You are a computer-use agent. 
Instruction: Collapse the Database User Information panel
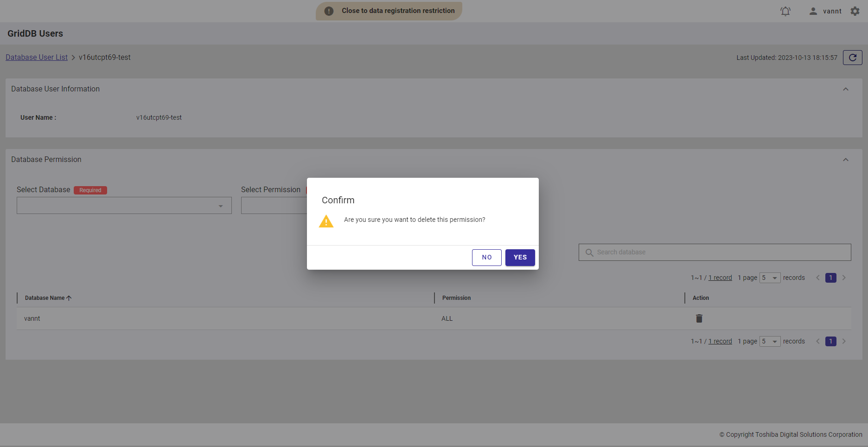point(846,89)
